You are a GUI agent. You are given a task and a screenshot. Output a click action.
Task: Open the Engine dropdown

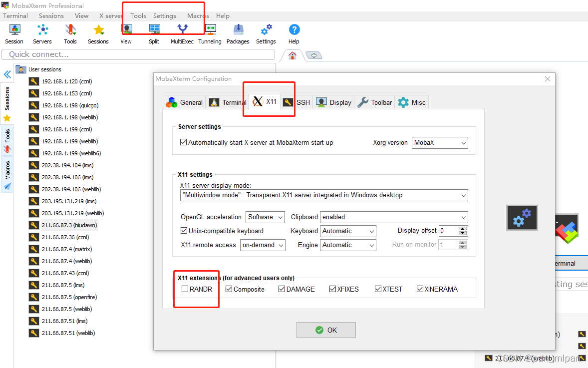(348, 245)
